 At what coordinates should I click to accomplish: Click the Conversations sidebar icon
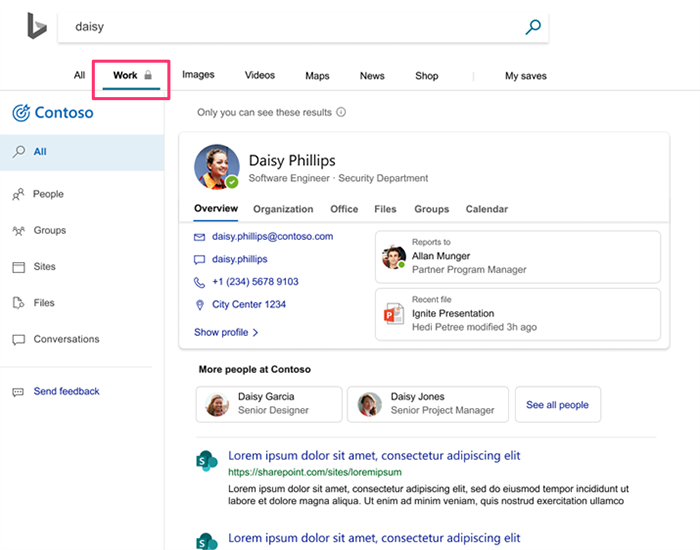coord(18,339)
